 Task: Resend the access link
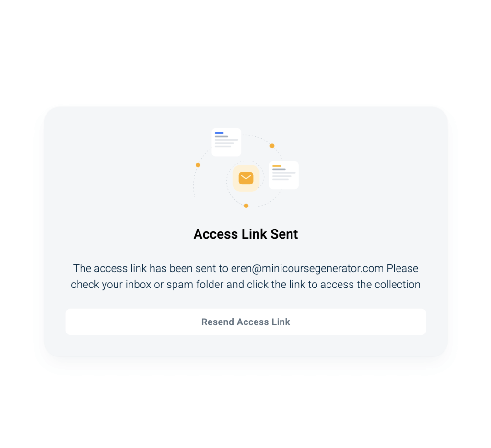246,322
